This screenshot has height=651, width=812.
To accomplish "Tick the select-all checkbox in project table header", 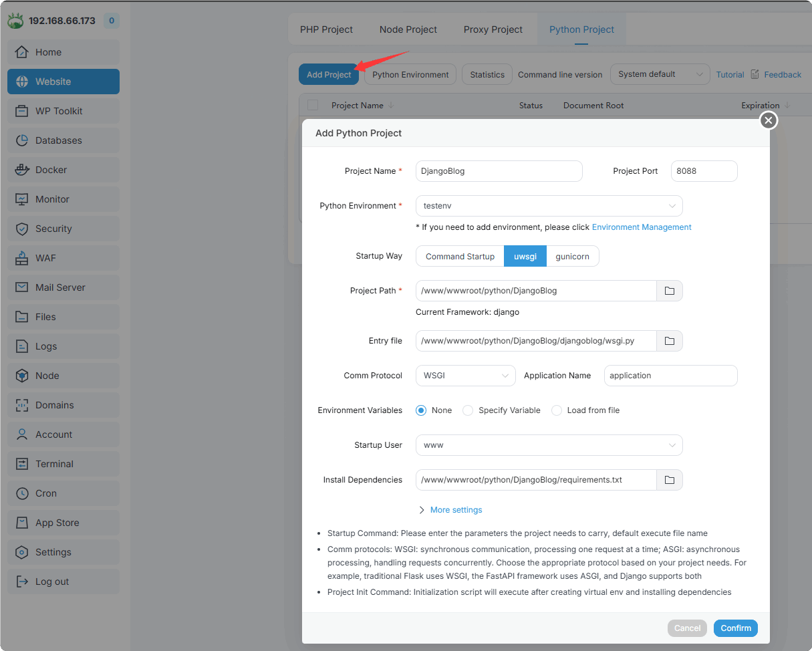I will (313, 105).
